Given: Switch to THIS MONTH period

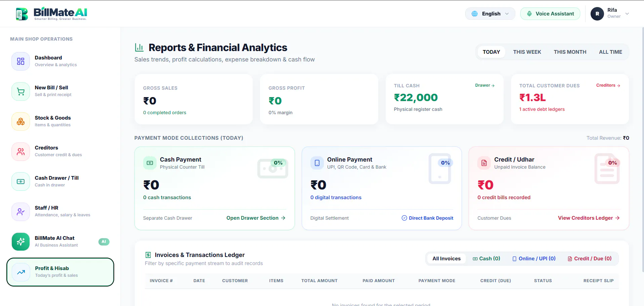Looking at the screenshot, I should [x=570, y=52].
